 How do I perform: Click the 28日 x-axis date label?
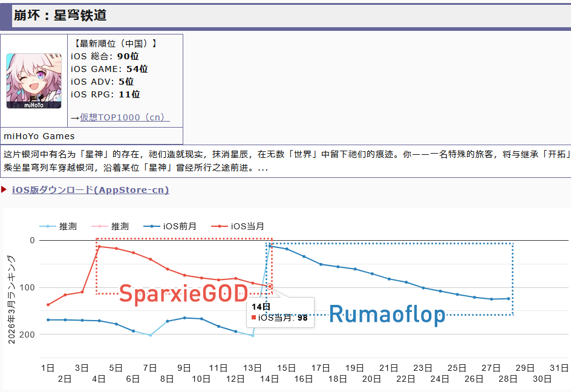pyautogui.click(x=508, y=379)
